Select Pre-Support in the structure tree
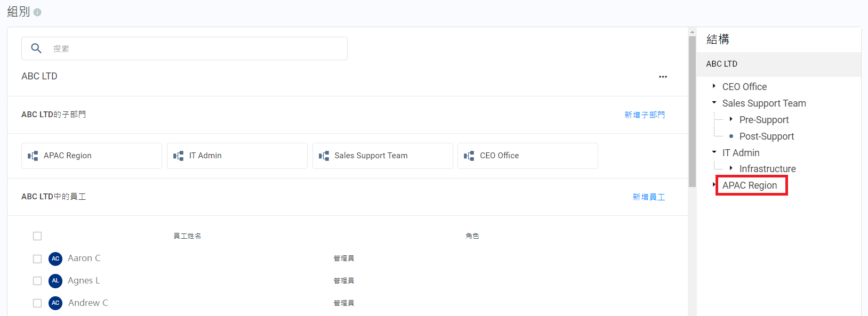This screenshot has height=316, width=868. tap(764, 120)
